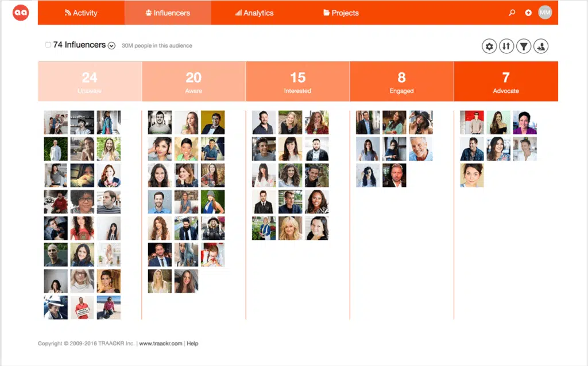588x366 pixels.
Task: Open the search magnifier icon
Action: tap(512, 13)
